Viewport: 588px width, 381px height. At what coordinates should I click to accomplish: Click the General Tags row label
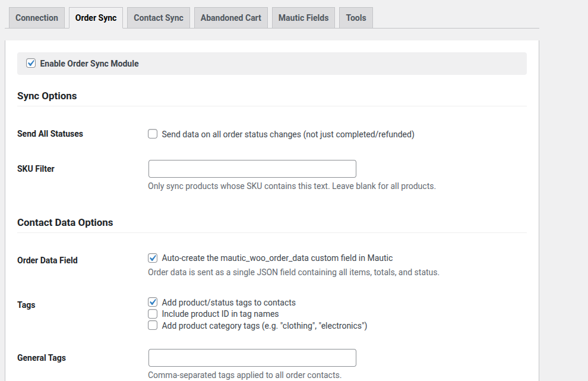pos(42,358)
